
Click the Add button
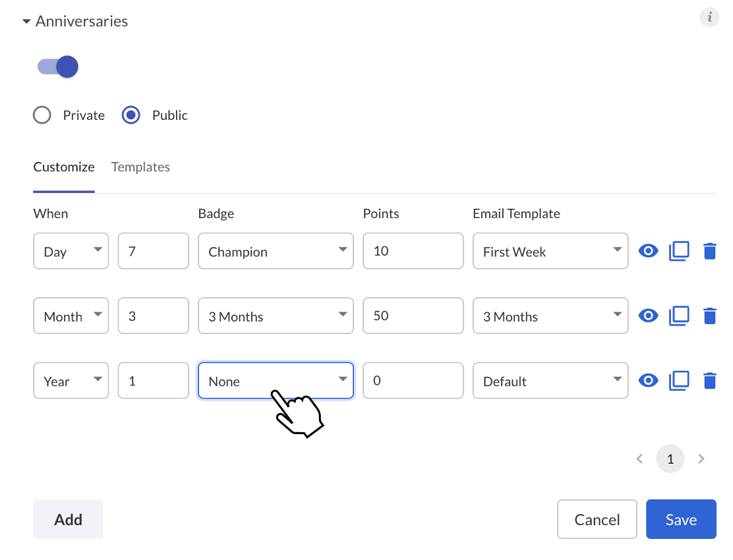coord(69,519)
